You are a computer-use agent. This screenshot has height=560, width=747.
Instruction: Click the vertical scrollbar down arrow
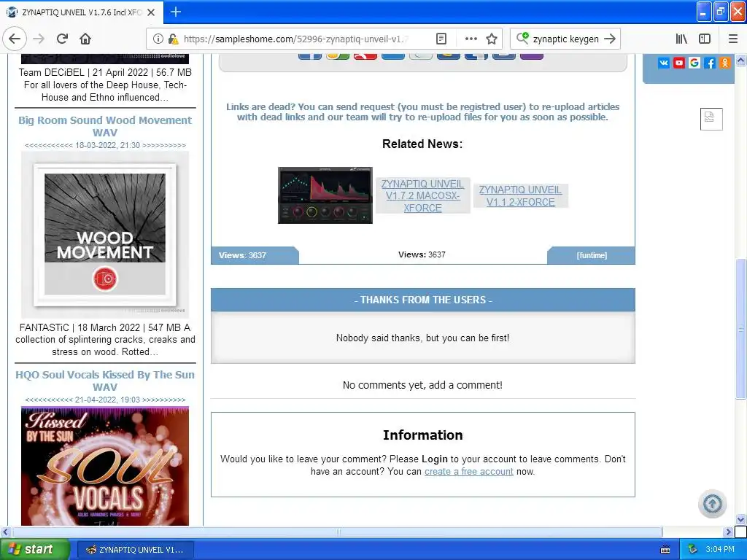tap(740, 519)
